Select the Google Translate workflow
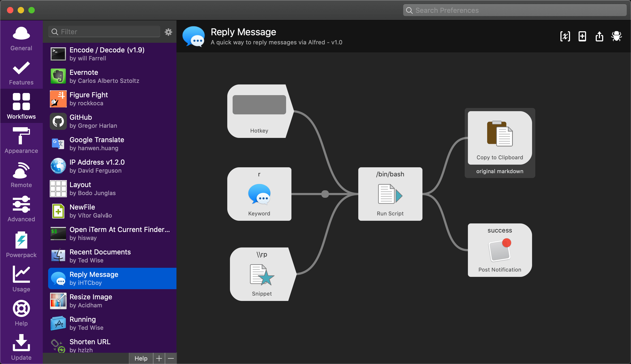The image size is (631, 364). [x=112, y=144]
